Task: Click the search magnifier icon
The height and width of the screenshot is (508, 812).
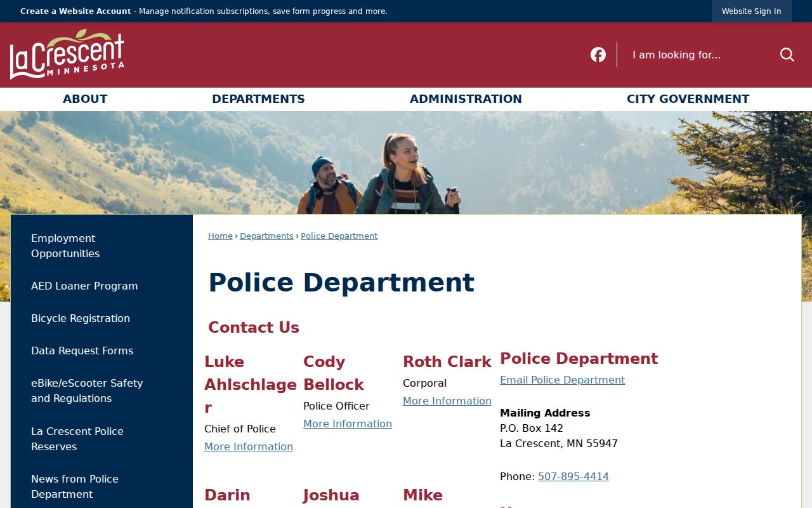Action: point(787,55)
